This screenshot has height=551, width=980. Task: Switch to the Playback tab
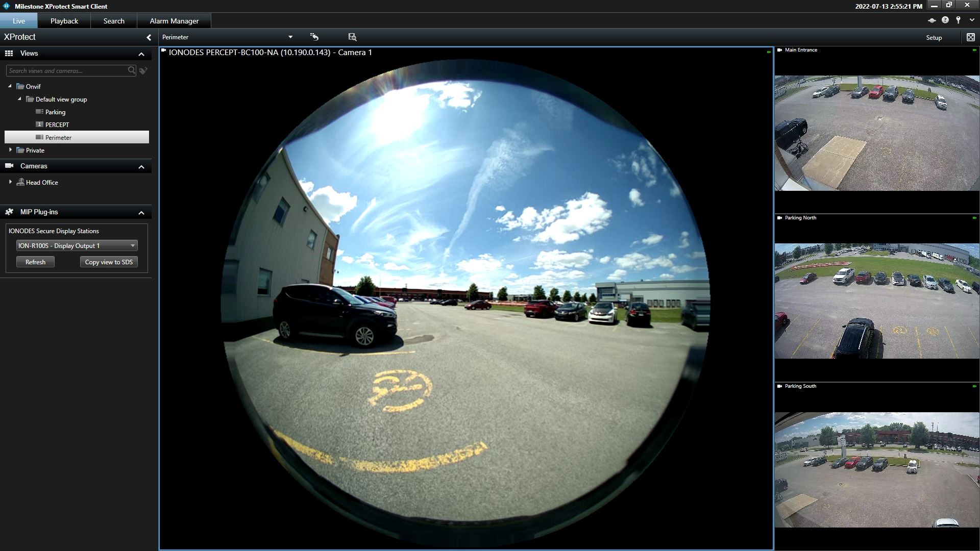(x=64, y=21)
